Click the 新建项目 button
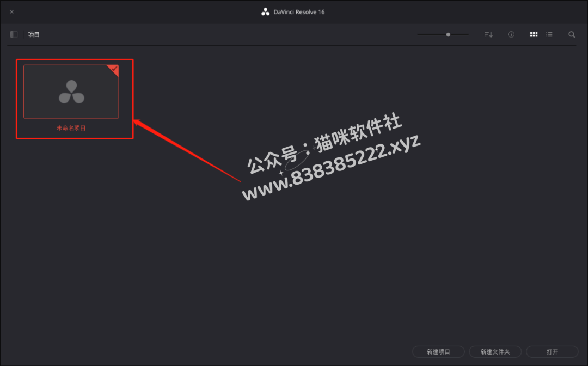The height and width of the screenshot is (366, 588). [438, 352]
